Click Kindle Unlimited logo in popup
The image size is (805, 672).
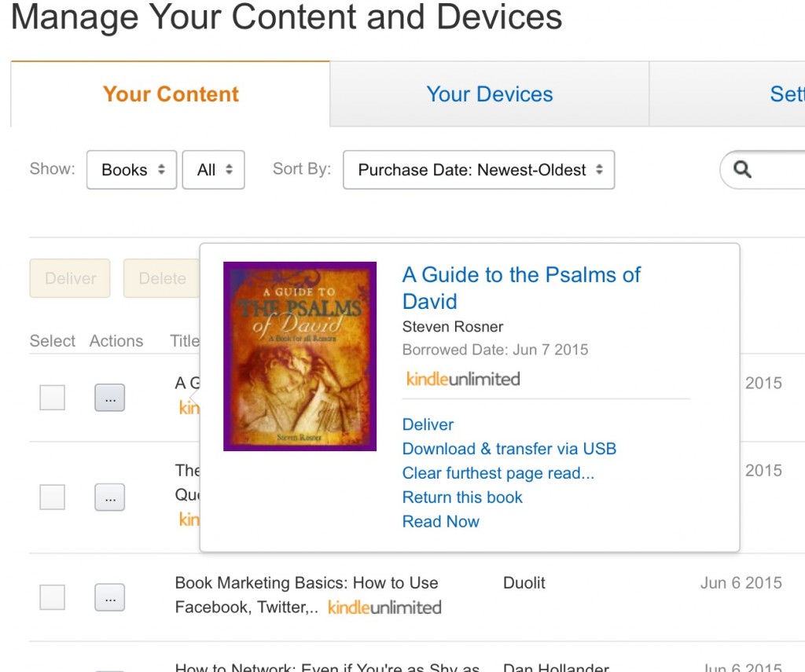(462, 379)
